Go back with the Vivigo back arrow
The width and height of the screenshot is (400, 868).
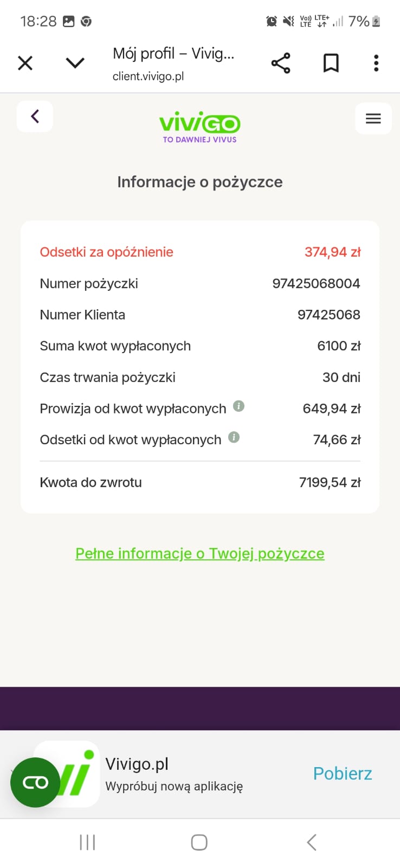coord(35,116)
